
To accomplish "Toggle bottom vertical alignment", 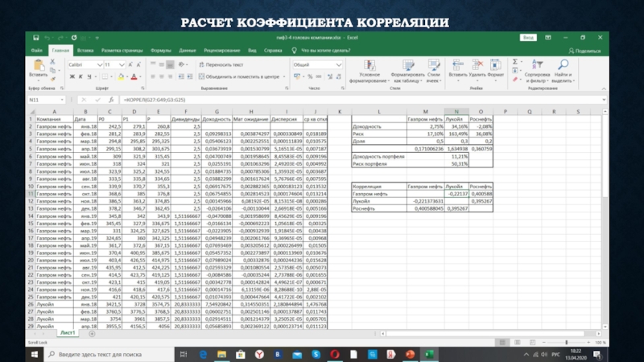I will [170, 64].
